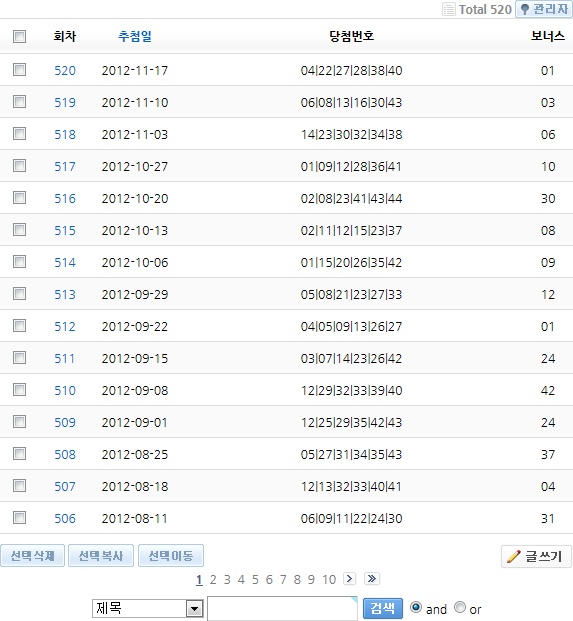Check the box for round 515
573x621 pixels.
pyautogui.click(x=19, y=230)
